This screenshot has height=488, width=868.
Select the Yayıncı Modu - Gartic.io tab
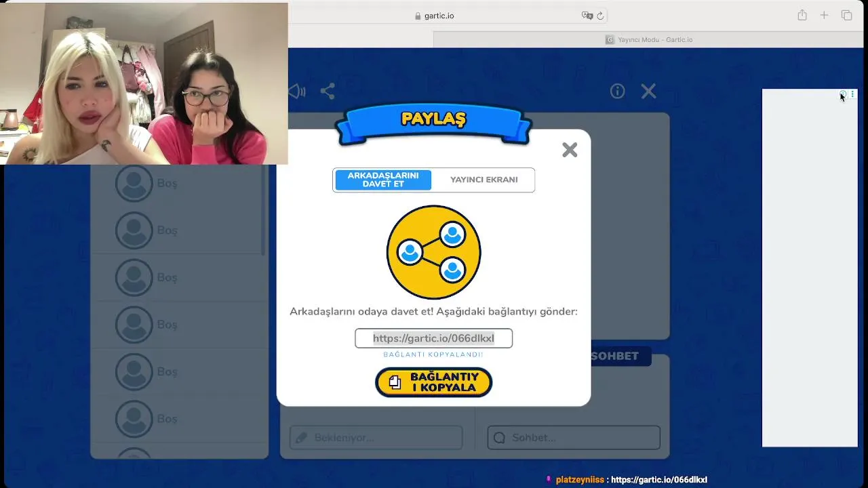pos(649,40)
